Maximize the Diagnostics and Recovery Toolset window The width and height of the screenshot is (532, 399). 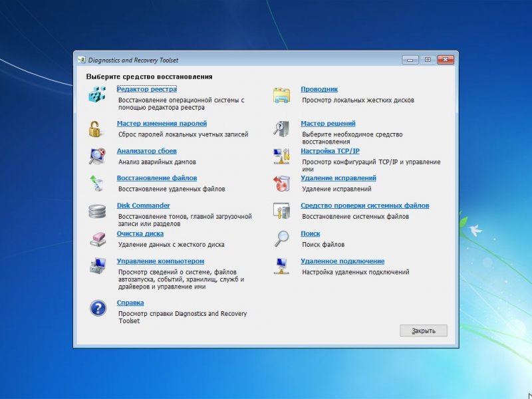tap(428, 60)
